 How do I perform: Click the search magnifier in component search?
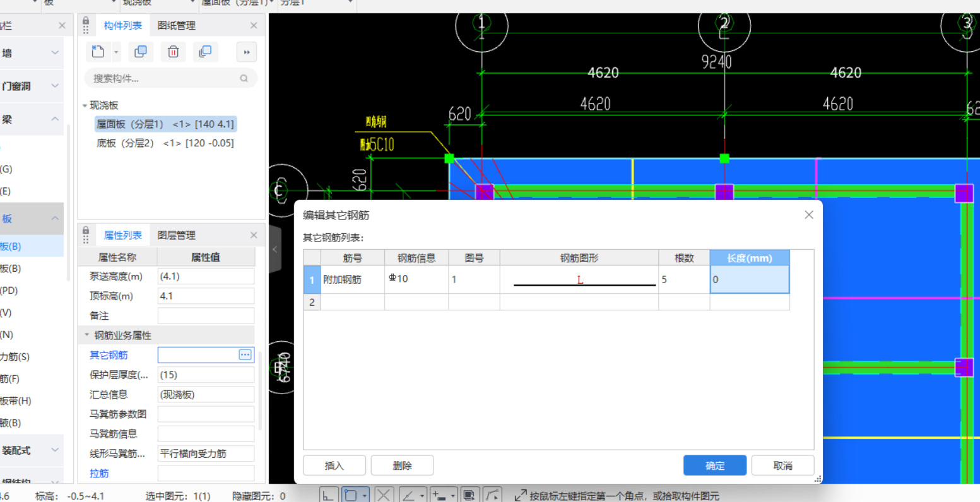244,79
